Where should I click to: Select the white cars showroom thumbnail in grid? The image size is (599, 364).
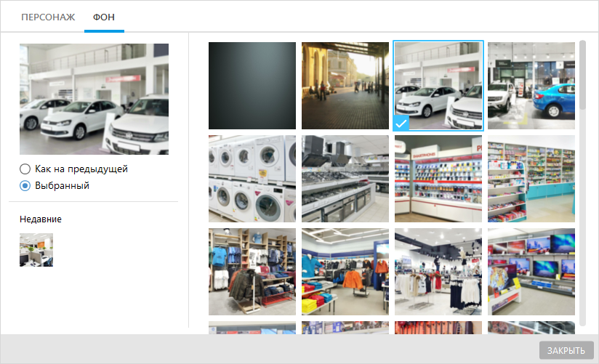(438, 86)
